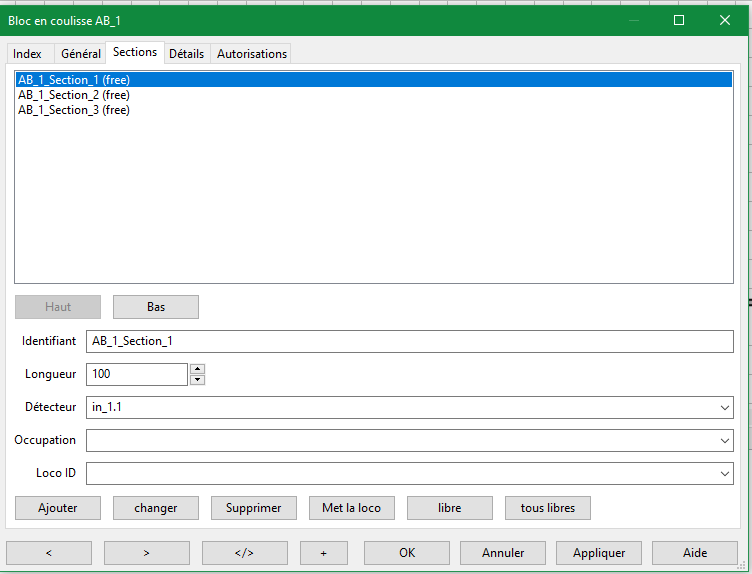Click the Bas button
Screen dimensions: 752x574
tap(156, 307)
